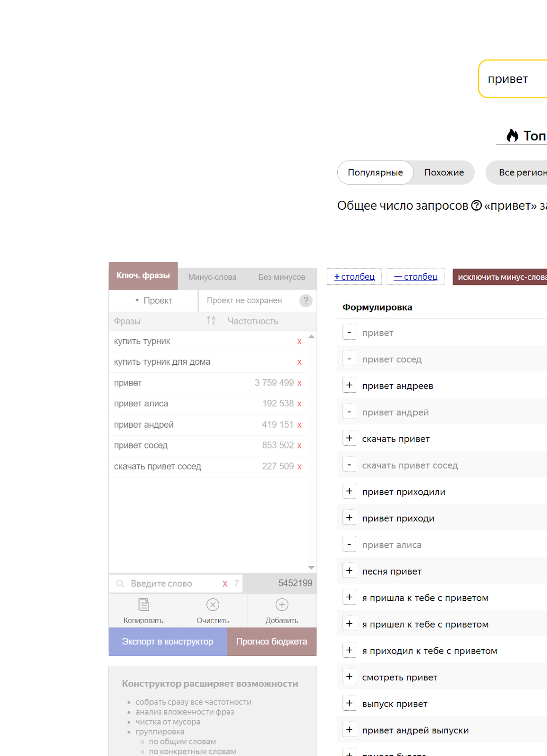Expand the Проект dropdown

[x=153, y=301]
